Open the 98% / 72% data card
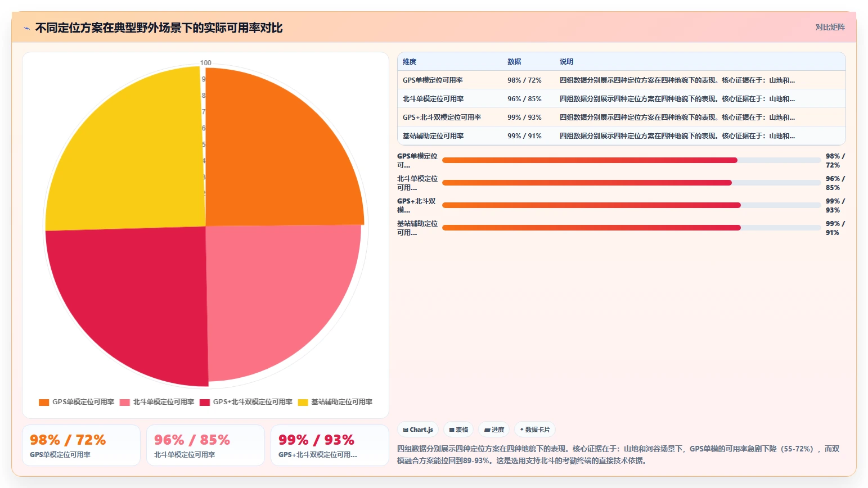Image resolution: width=868 pixels, height=488 pixels. [x=81, y=445]
